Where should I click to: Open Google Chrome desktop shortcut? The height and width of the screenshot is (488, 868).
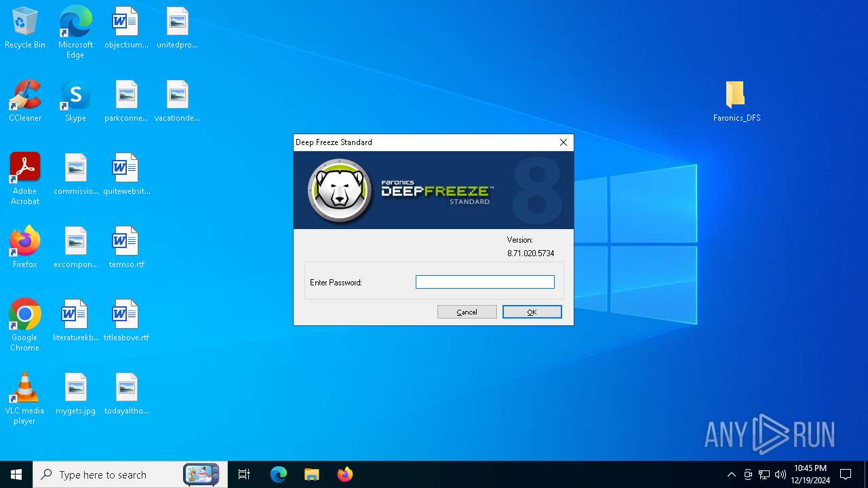coord(25,325)
